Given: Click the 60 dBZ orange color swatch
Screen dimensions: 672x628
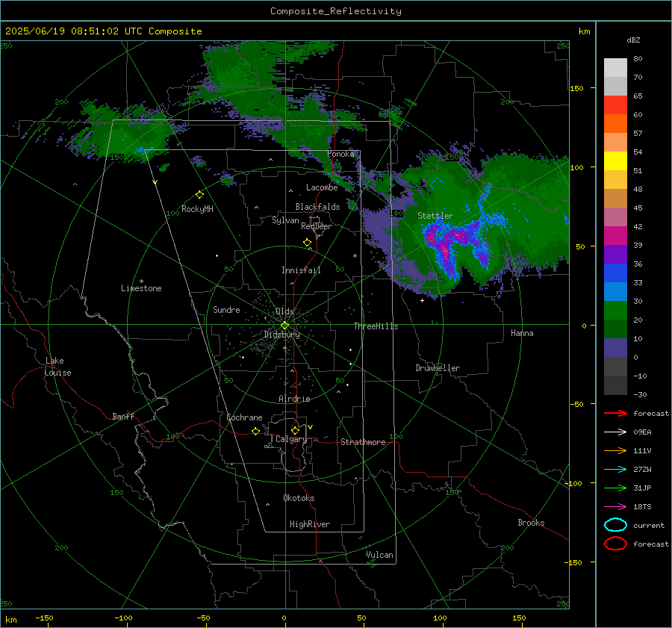Looking at the screenshot, I should (x=615, y=123).
